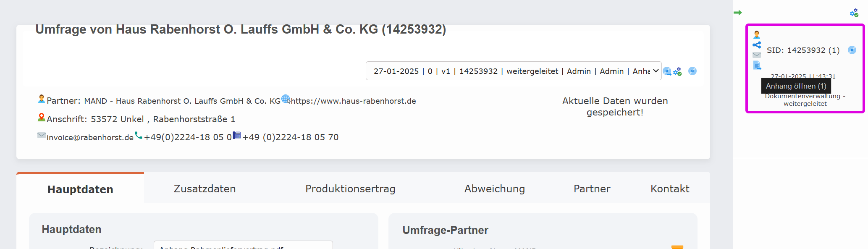Click the envelope icon in SID card
The height and width of the screenshot is (249, 868).
(757, 55)
